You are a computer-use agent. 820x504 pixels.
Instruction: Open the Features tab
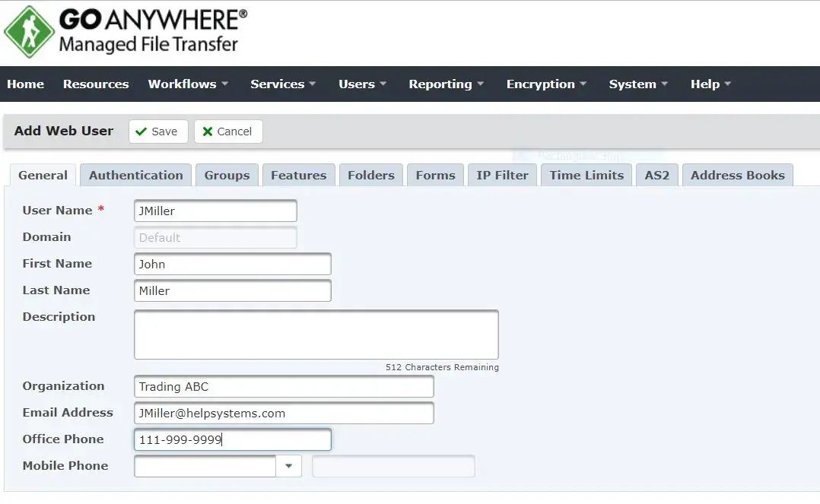click(298, 176)
